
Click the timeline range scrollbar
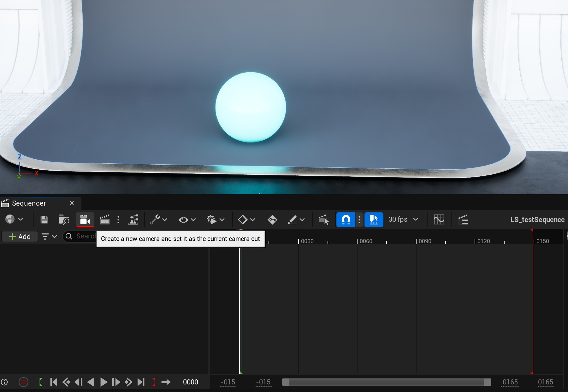pyautogui.click(x=386, y=382)
